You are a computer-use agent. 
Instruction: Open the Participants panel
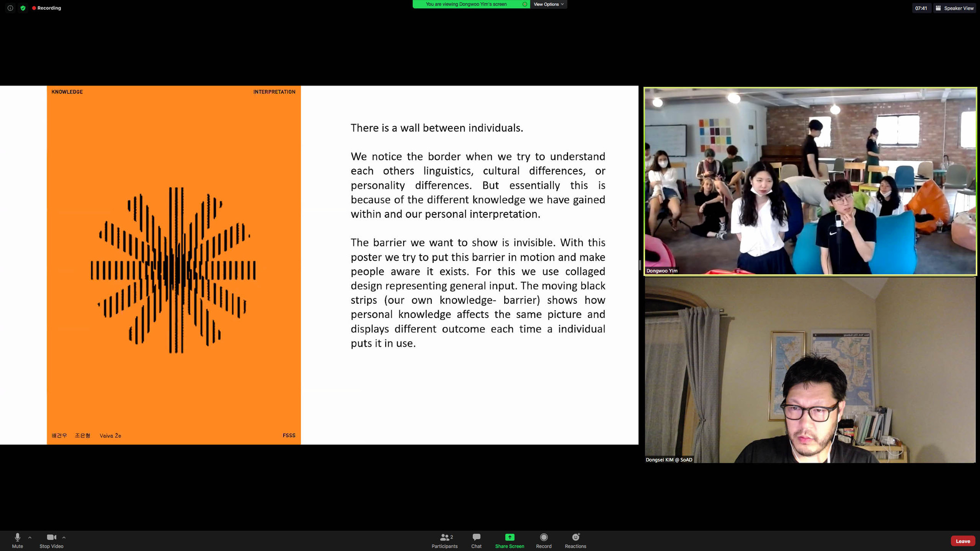(x=444, y=540)
